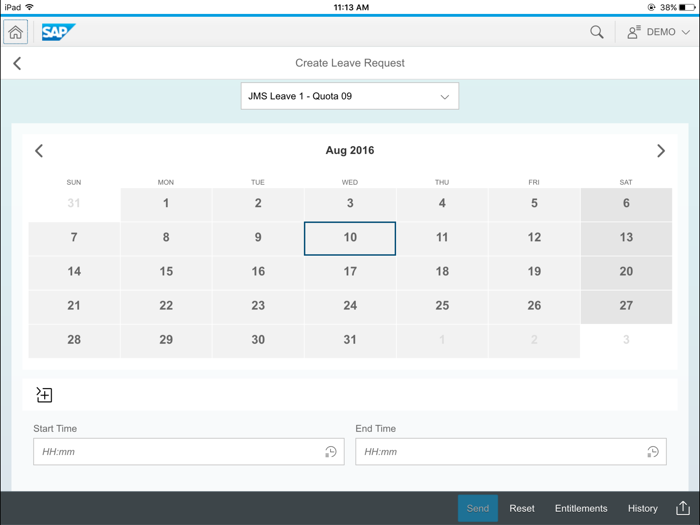Image resolution: width=700 pixels, height=525 pixels.
Task: Go back from Create Leave Request
Action: 17,63
